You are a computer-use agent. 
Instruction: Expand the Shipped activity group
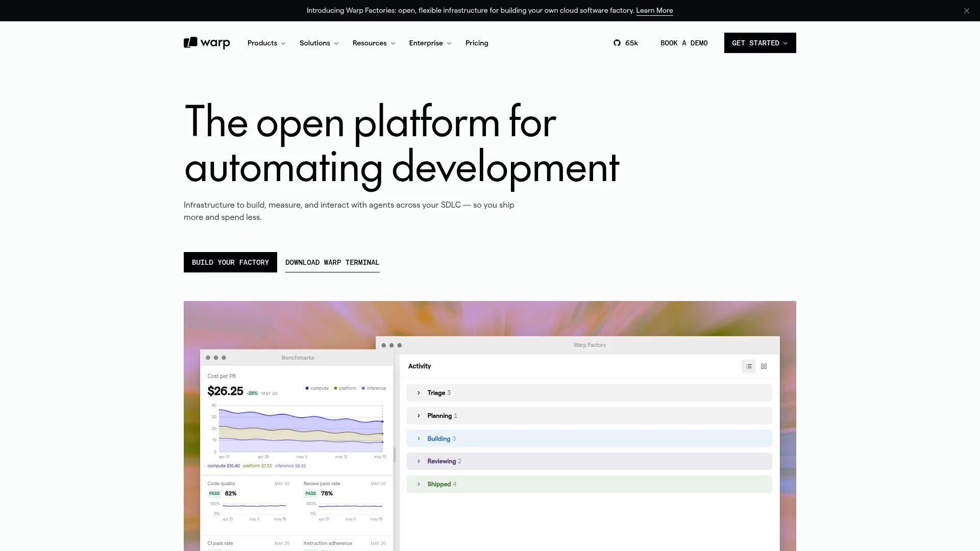click(x=589, y=484)
